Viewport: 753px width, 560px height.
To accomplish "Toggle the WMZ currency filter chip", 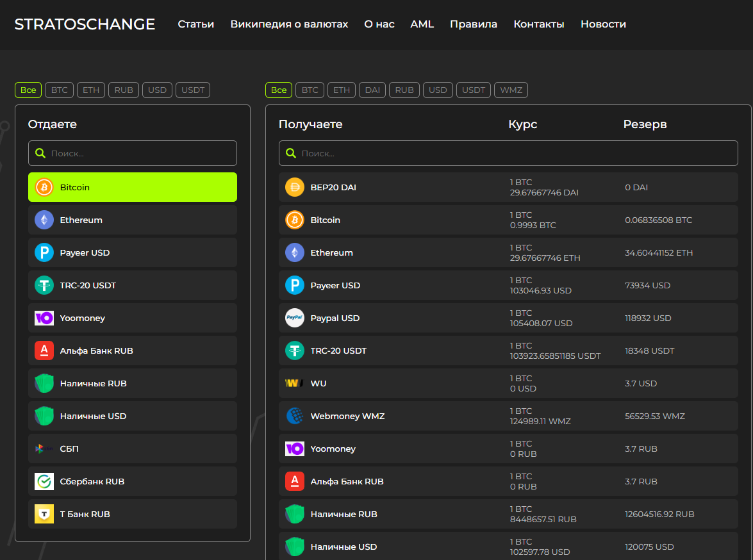I will point(511,90).
